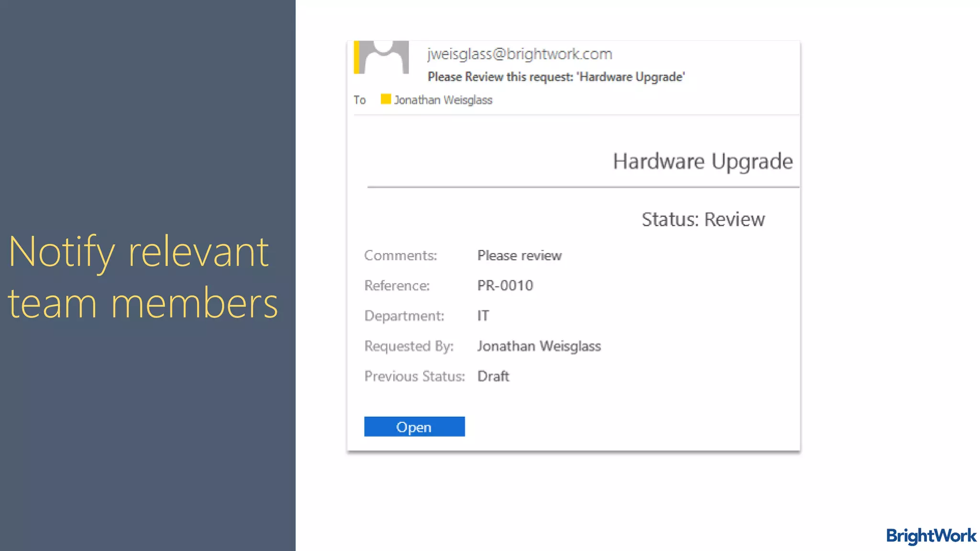Click the 'Comments:' field label
Viewport: 980px width, 551px height.
point(401,255)
